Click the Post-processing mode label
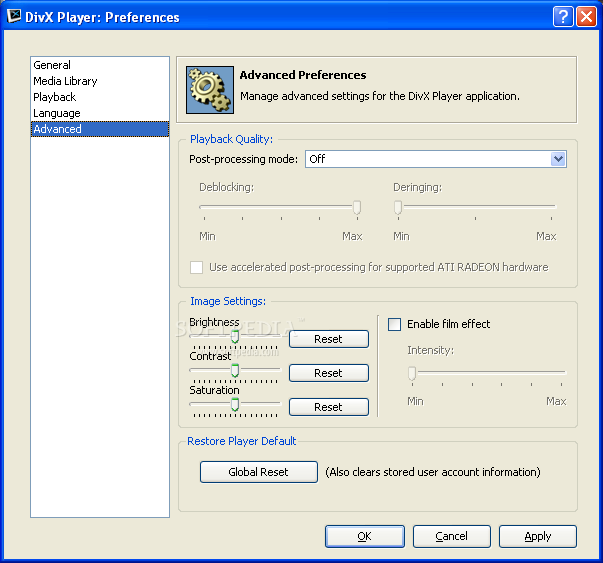603x563 pixels. 243,159
